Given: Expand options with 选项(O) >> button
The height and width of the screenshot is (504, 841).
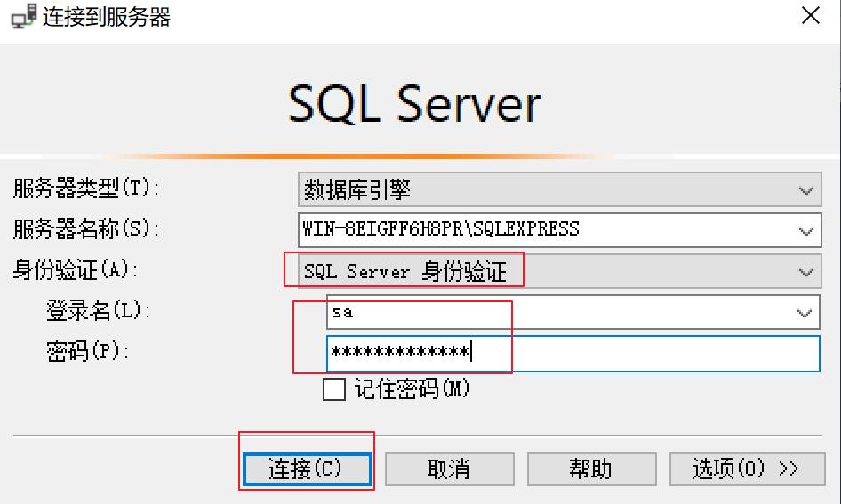Looking at the screenshot, I should click(747, 469).
